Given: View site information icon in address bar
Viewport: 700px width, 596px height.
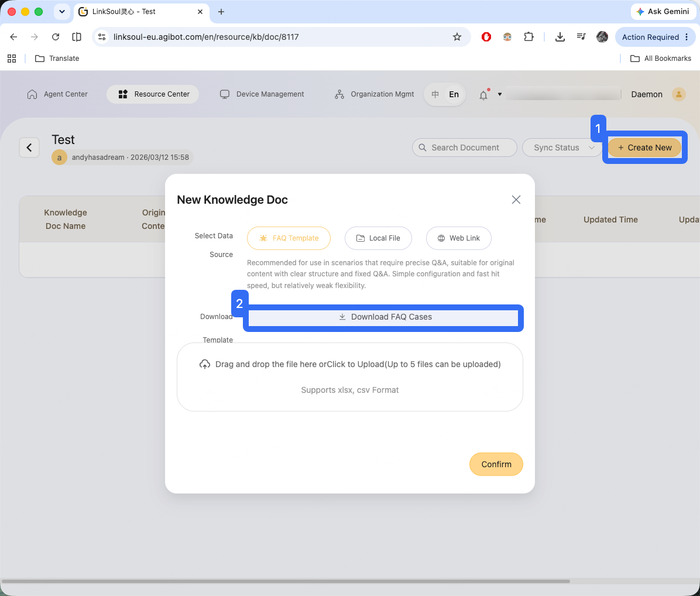Looking at the screenshot, I should click(x=102, y=37).
